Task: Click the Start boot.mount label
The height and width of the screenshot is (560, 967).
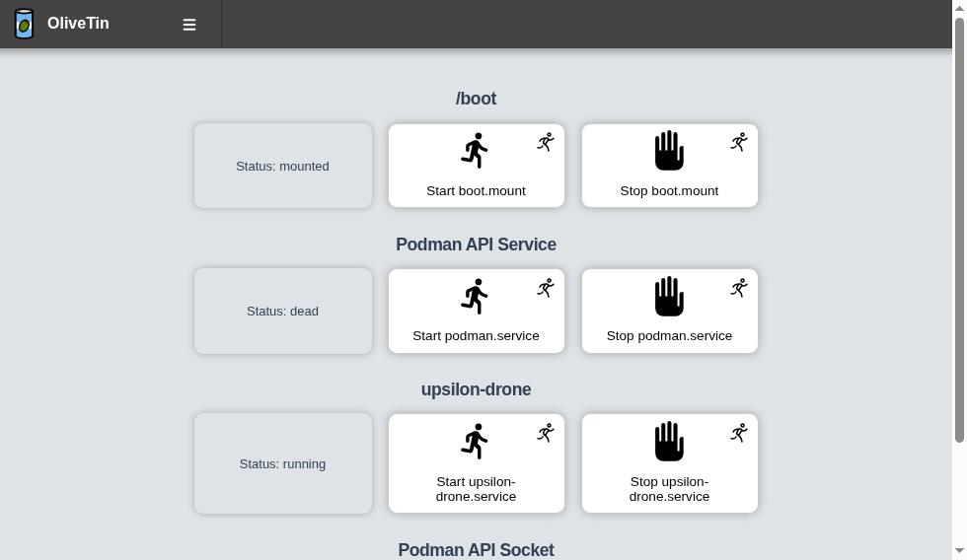Action: (476, 191)
